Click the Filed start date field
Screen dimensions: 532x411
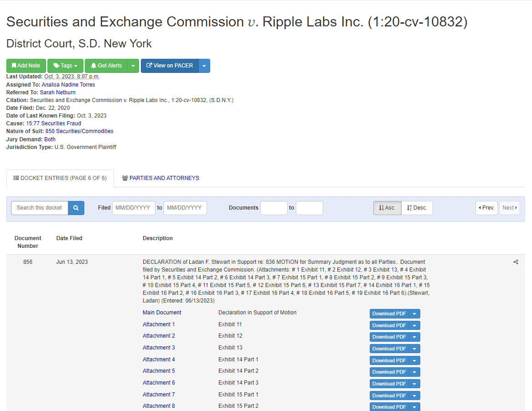pyautogui.click(x=134, y=208)
